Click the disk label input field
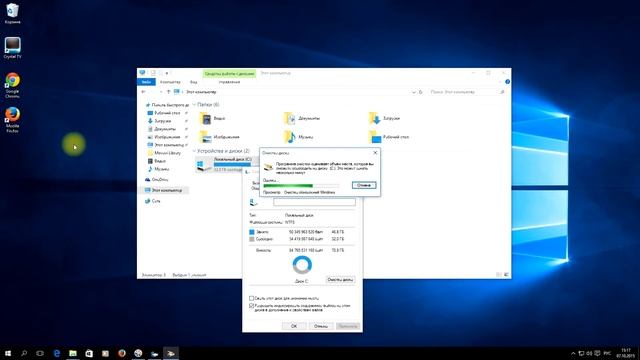 (x=314, y=202)
